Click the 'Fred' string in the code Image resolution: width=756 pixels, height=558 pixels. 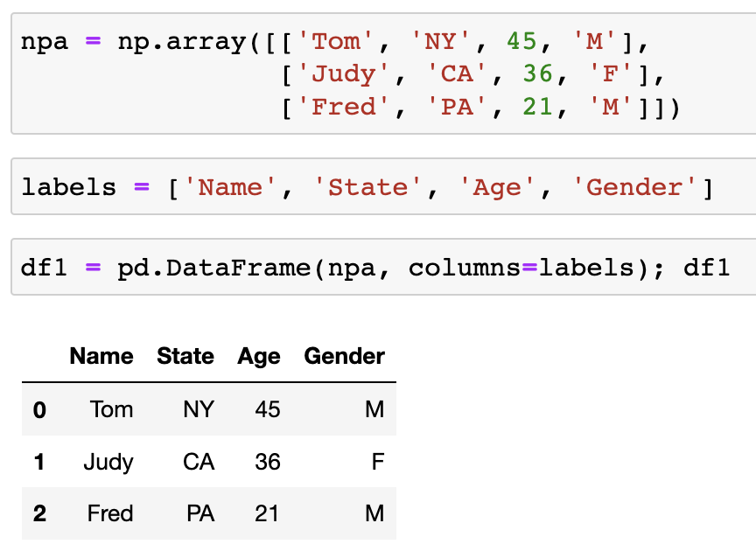pos(343,106)
